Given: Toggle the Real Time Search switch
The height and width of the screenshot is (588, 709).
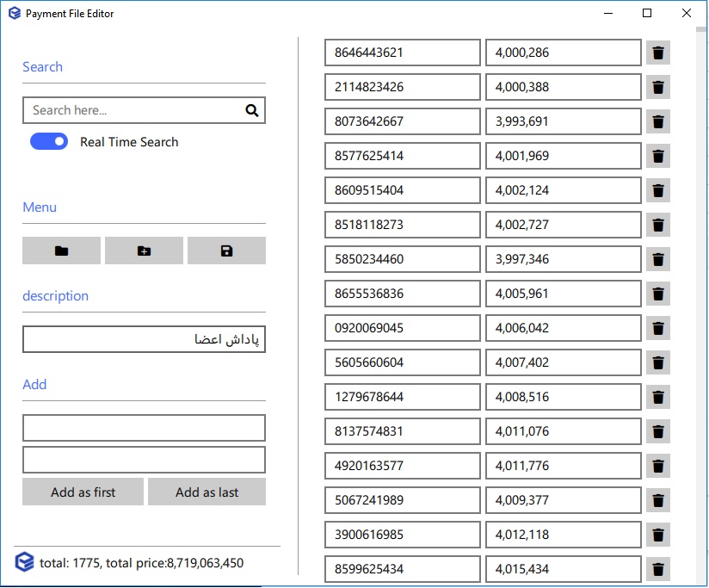Looking at the screenshot, I should [49, 142].
